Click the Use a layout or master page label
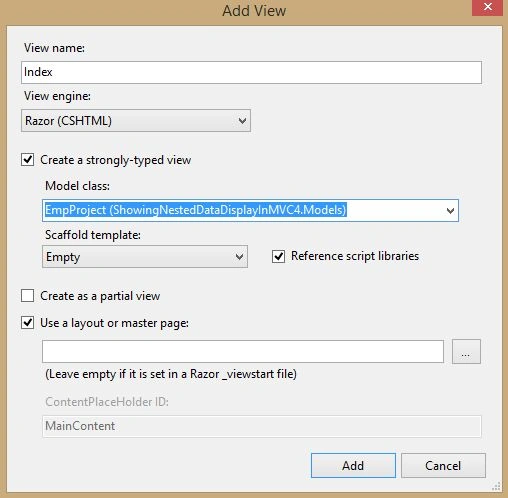508x498 pixels. [x=114, y=323]
